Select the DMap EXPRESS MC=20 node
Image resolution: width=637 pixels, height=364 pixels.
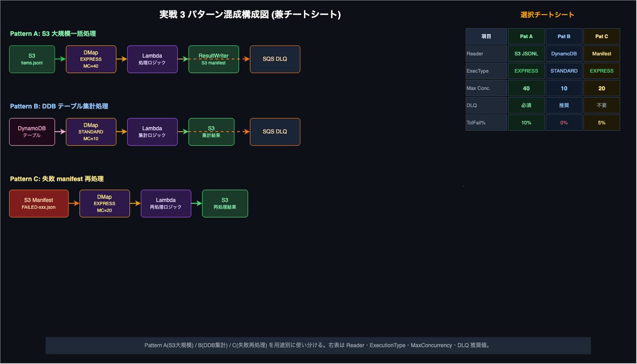(x=105, y=204)
